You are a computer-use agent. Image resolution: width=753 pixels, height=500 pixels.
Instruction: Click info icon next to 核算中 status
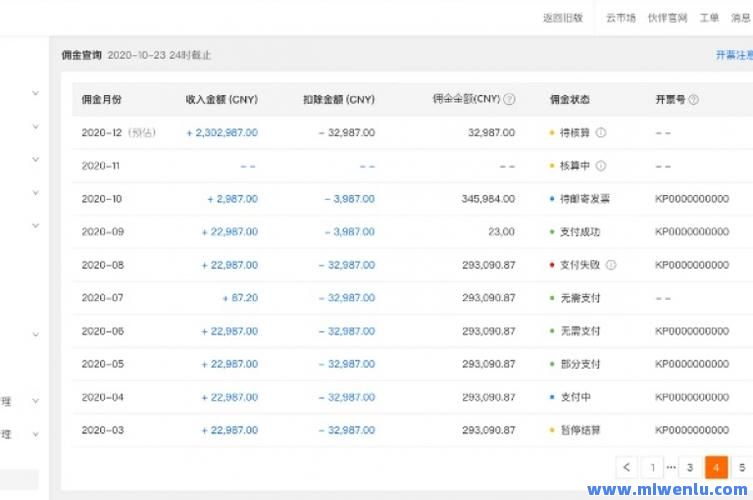pyautogui.click(x=601, y=166)
